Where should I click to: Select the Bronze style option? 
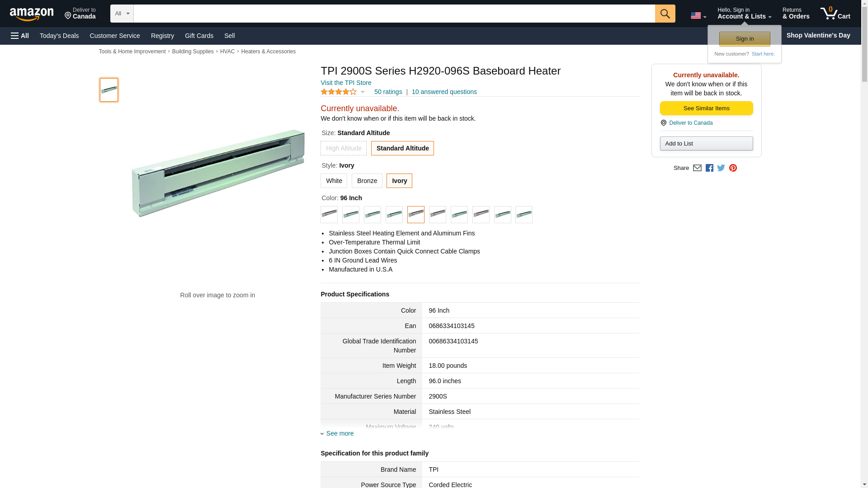[367, 181]
